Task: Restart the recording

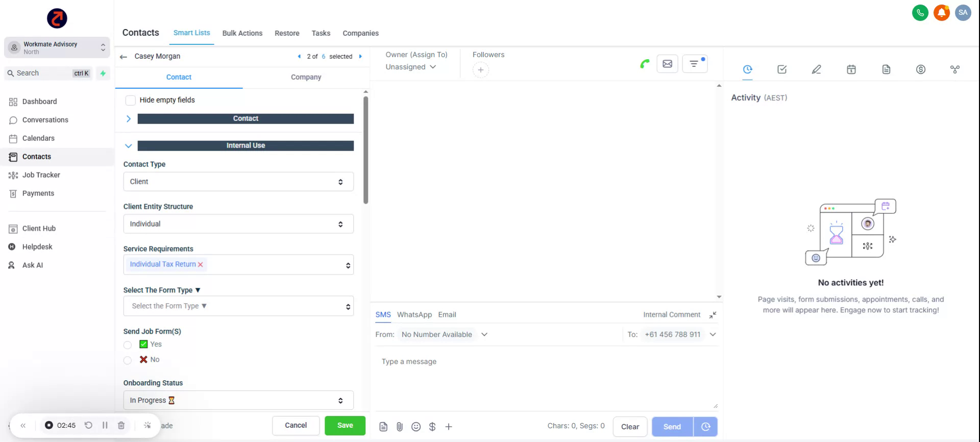Action: (88, 425)
